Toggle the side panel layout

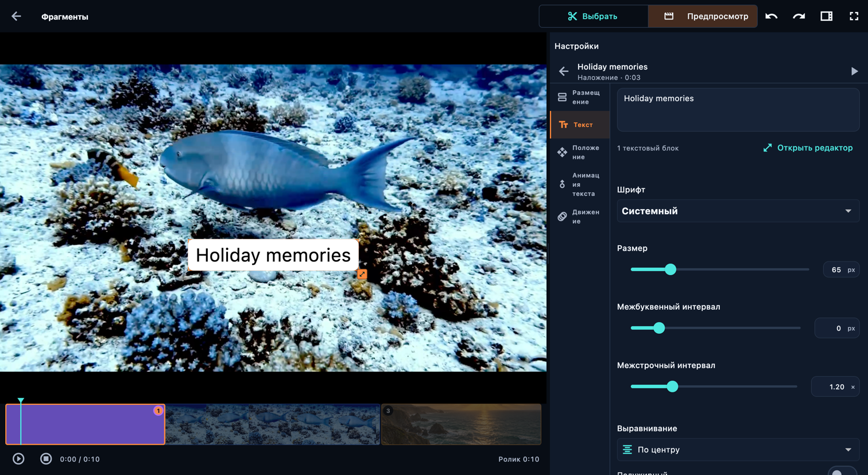pos(826,16)
